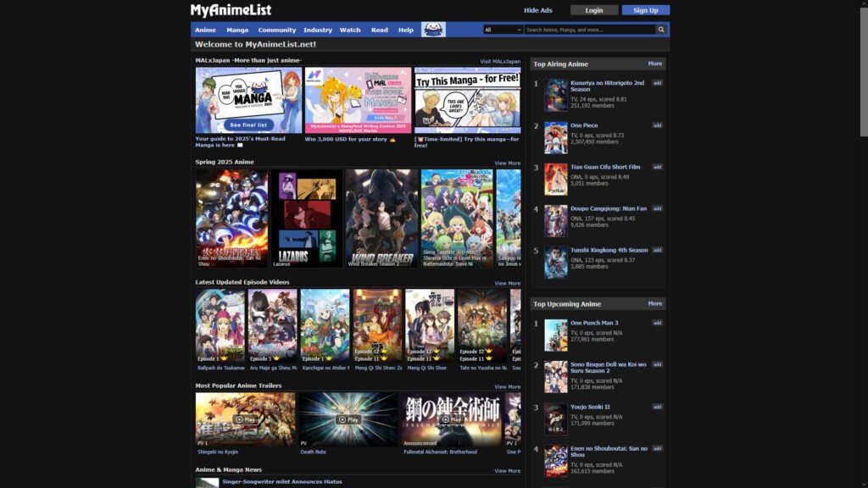View more Latest Updated Episode Videos

(x=507, y=283)
